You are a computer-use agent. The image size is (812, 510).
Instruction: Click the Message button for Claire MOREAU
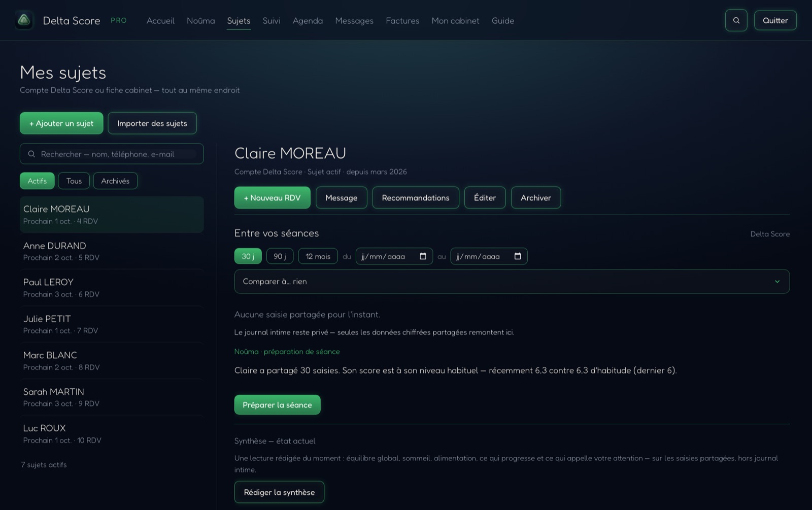pos(342,198)
